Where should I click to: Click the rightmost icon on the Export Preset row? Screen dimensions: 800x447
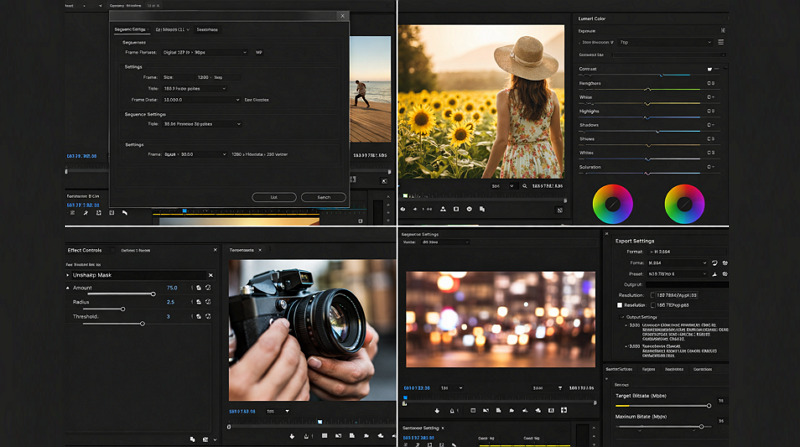725,274
